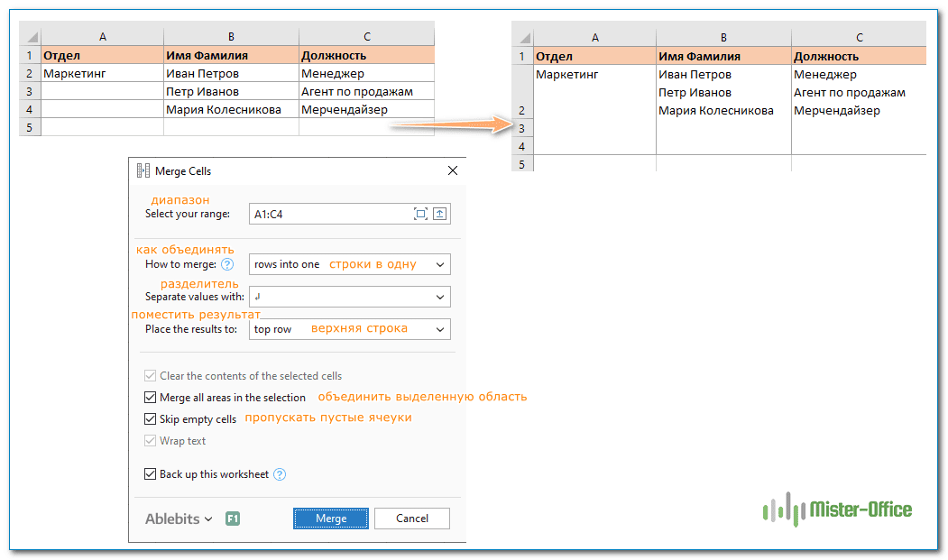The image size is (948, 560).
Task: Uncheck Merge all areas in the selection
Action: coord(151,397)
